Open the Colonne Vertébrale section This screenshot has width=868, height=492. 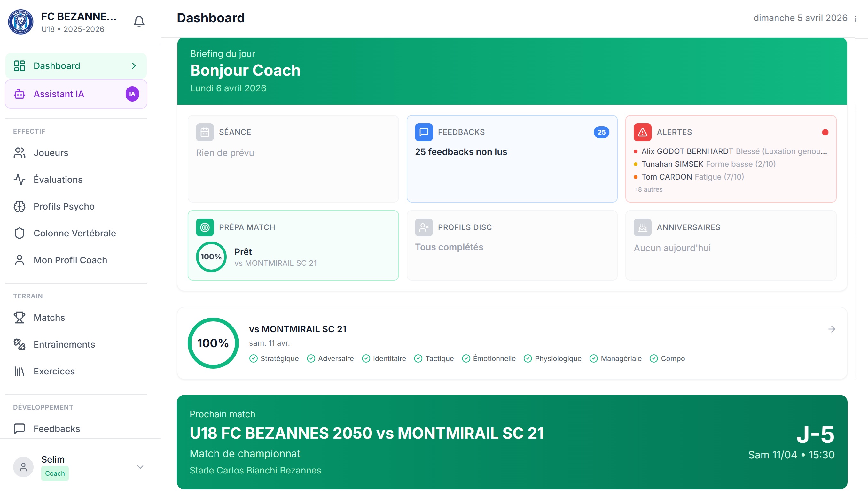75,233
